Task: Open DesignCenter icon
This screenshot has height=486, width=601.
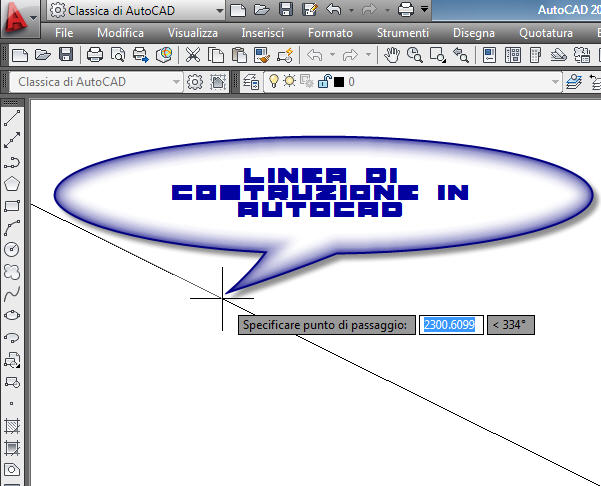Action: point(512,55)
